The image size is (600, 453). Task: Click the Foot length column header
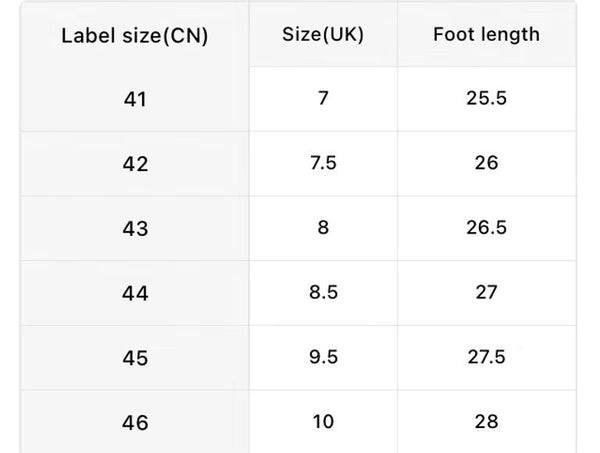486,34
